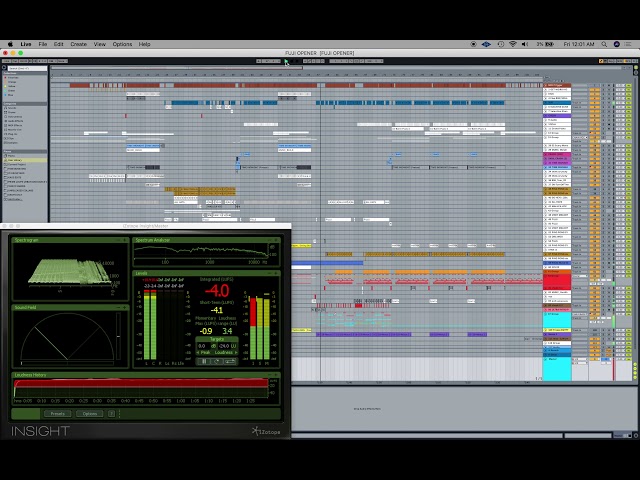
Task: Unfold the top red track header triangle
Action: pos(546,85)
